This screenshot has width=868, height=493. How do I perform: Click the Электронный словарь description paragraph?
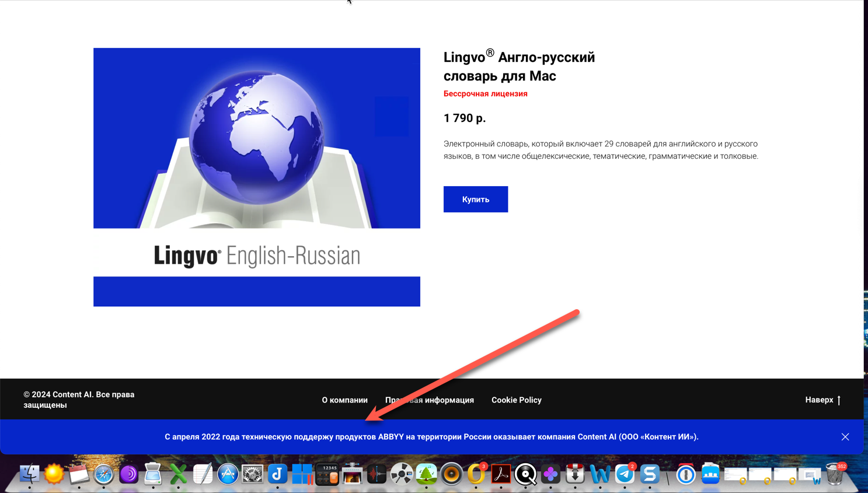click(601, 150)
